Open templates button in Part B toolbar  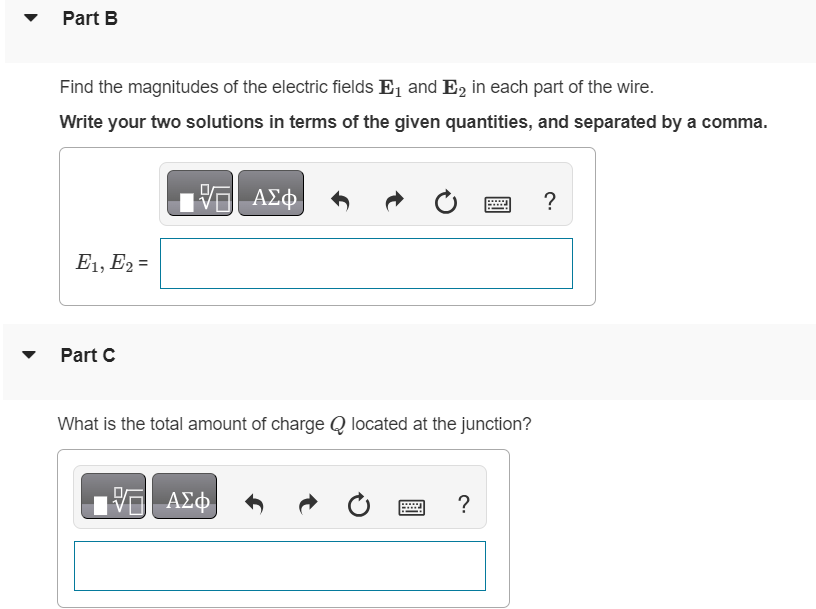200,193
